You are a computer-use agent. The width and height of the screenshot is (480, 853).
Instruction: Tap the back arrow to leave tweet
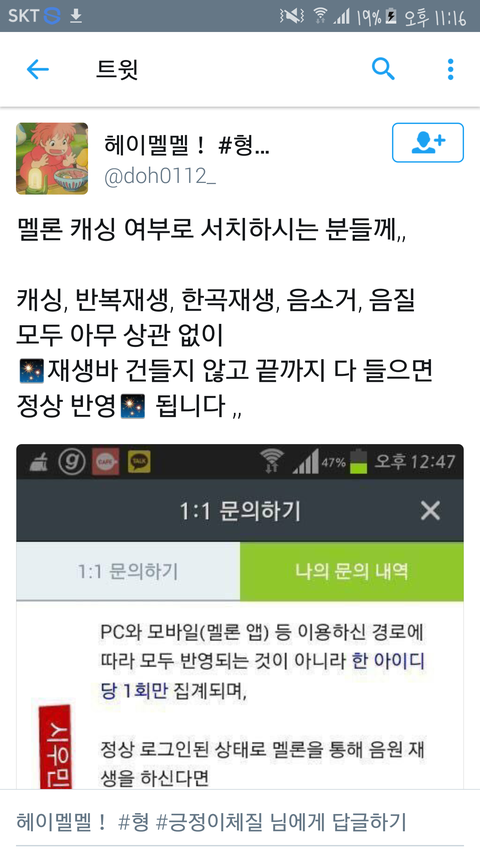click(x=38, y=70)
